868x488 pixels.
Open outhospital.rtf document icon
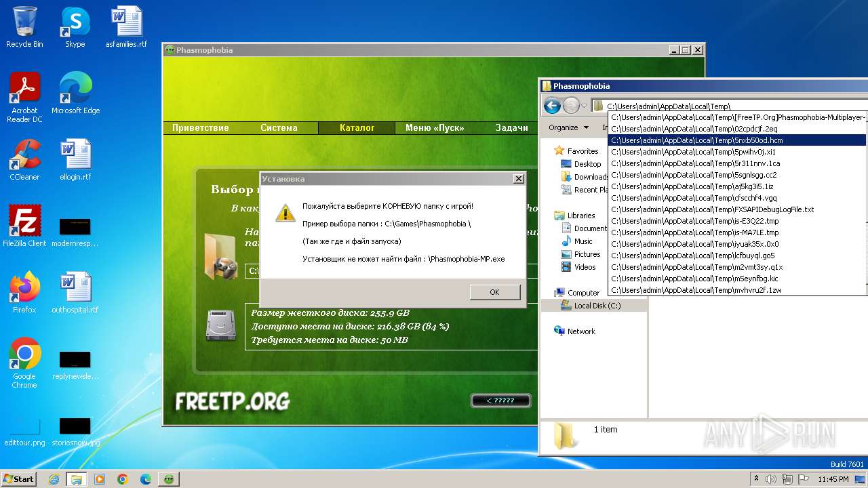tap(75, 293)
